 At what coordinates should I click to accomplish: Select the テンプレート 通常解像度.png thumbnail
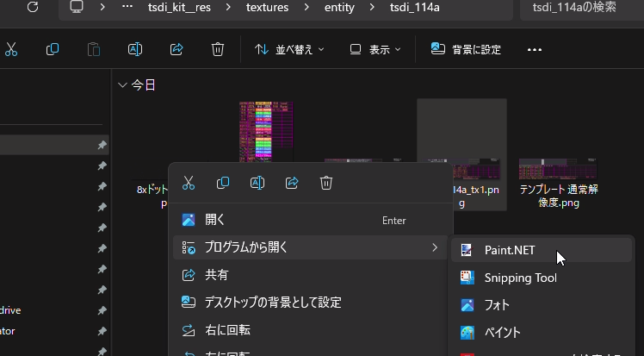click(558, 181)
